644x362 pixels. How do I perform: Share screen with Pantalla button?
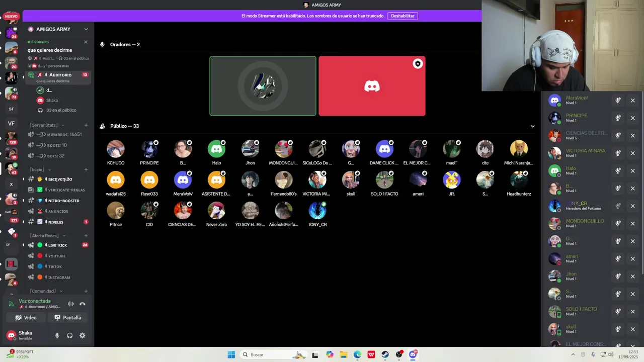[x=68, y=318]
